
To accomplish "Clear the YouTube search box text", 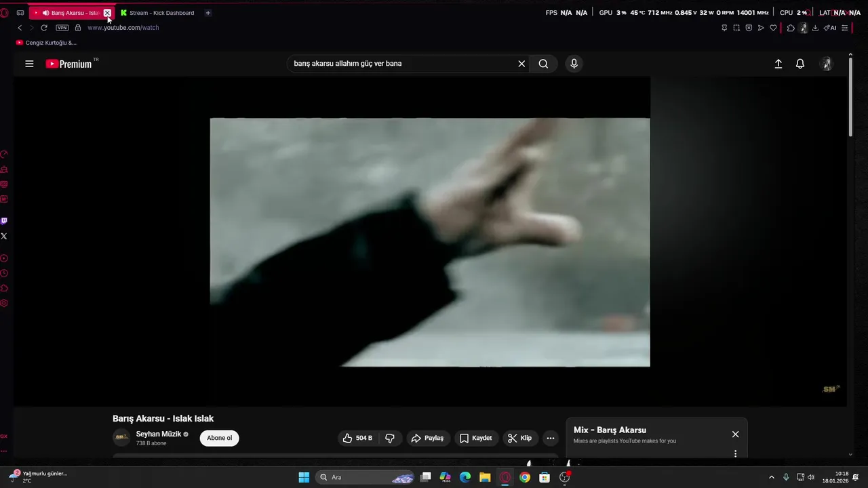I will (x=521, y=64).
